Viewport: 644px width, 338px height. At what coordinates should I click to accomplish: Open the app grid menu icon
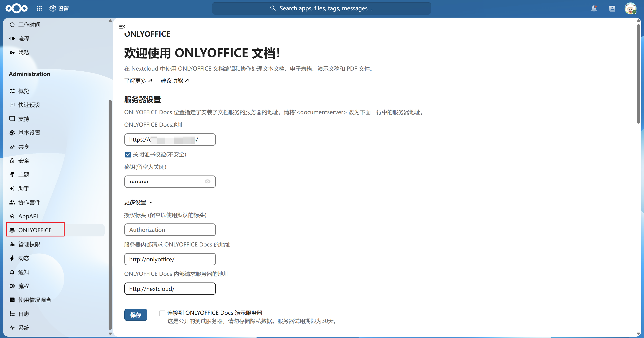tap(39, 9)
